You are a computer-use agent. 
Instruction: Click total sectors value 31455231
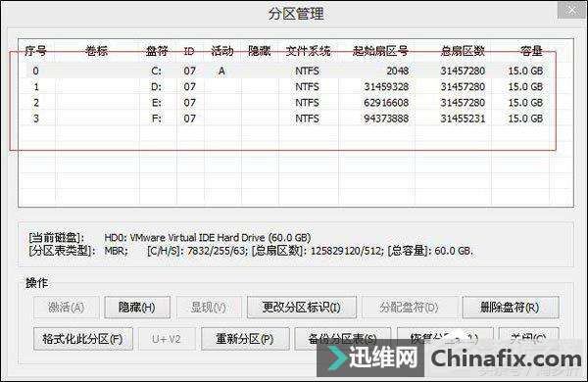click(463, 119)
